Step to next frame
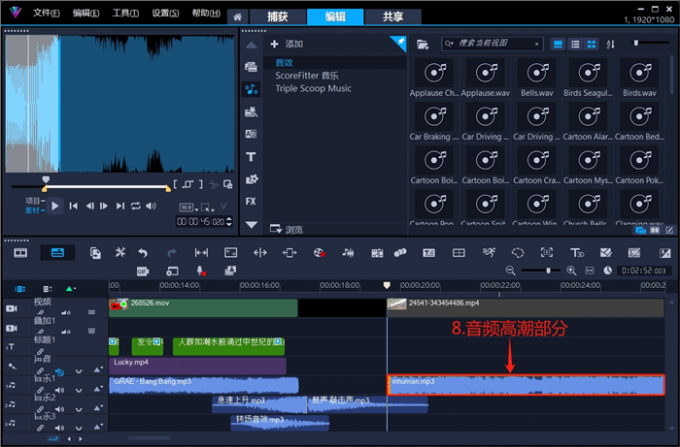 click(x=104, y=206)
